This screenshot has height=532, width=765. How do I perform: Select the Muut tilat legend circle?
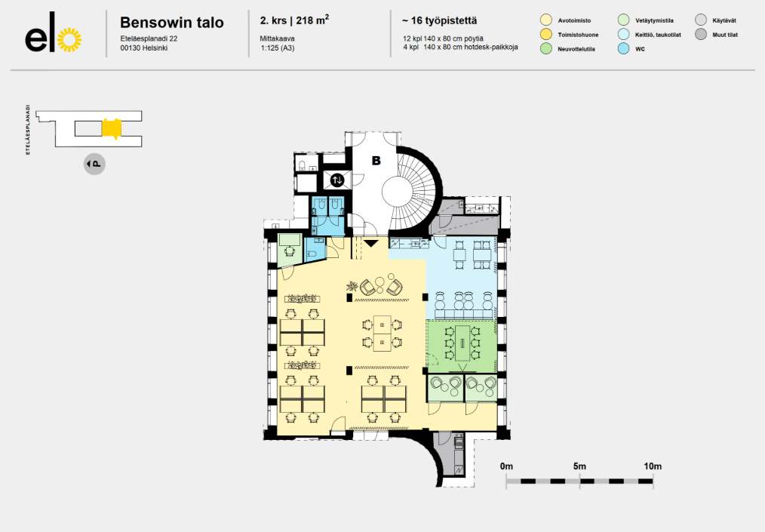701,34
